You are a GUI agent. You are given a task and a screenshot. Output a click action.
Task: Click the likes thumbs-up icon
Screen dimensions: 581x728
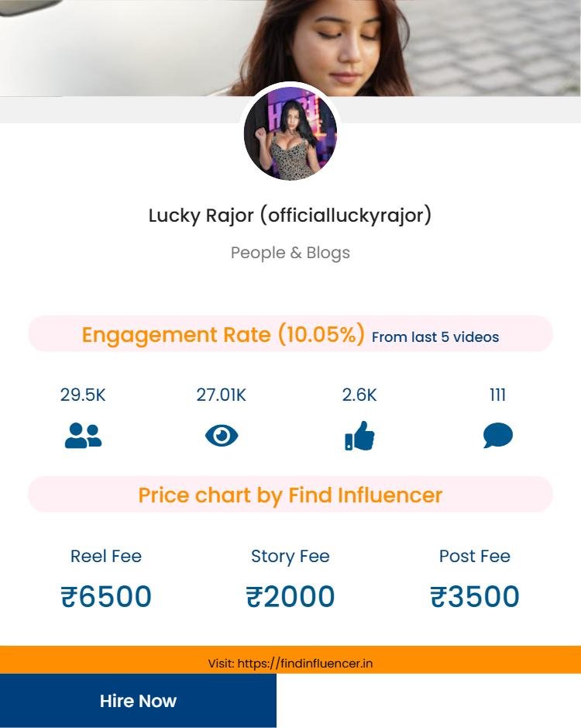point(359,436)
